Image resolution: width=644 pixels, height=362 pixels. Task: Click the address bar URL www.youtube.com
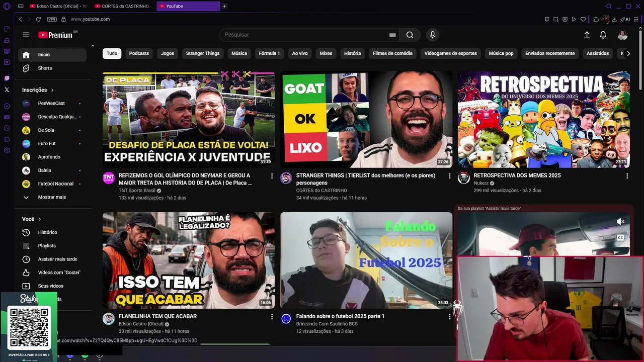click(x=90, y=19)
